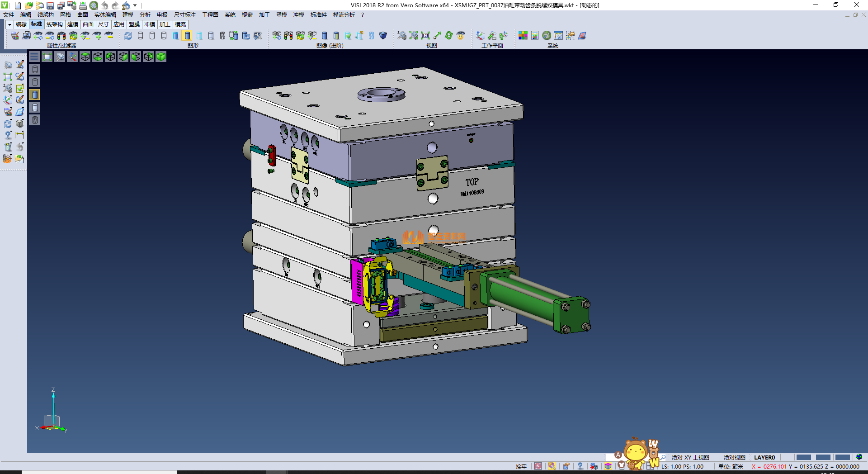
Task: Click the hamburger list icon in viewport toolbar
Action: pos(34,57)
